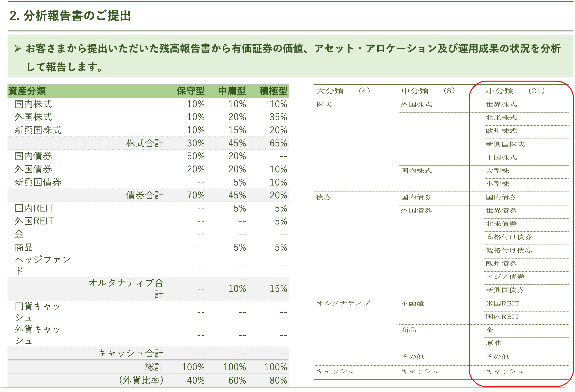Image resolution: width=575 pixels, height=392 pixels.
Task: Click 新興国株式 in the 小分類 column
Action: tap(505, 144)
